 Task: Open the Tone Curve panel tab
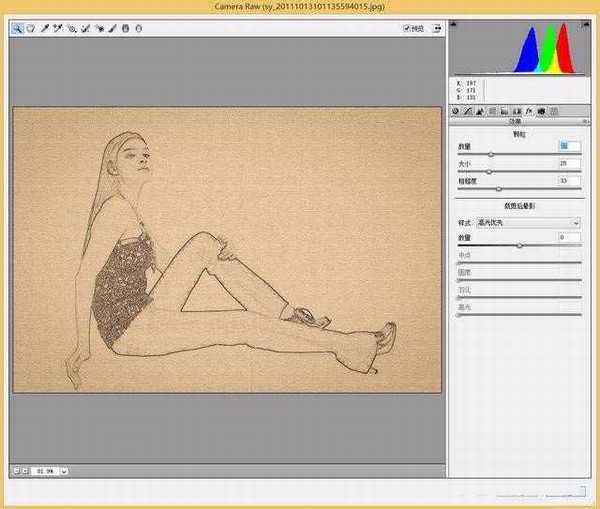(468, 112)
